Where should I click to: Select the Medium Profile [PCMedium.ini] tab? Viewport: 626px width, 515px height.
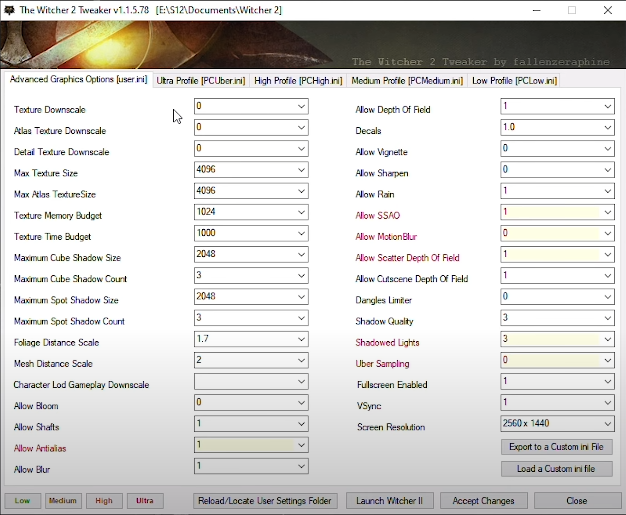(407, 81)
